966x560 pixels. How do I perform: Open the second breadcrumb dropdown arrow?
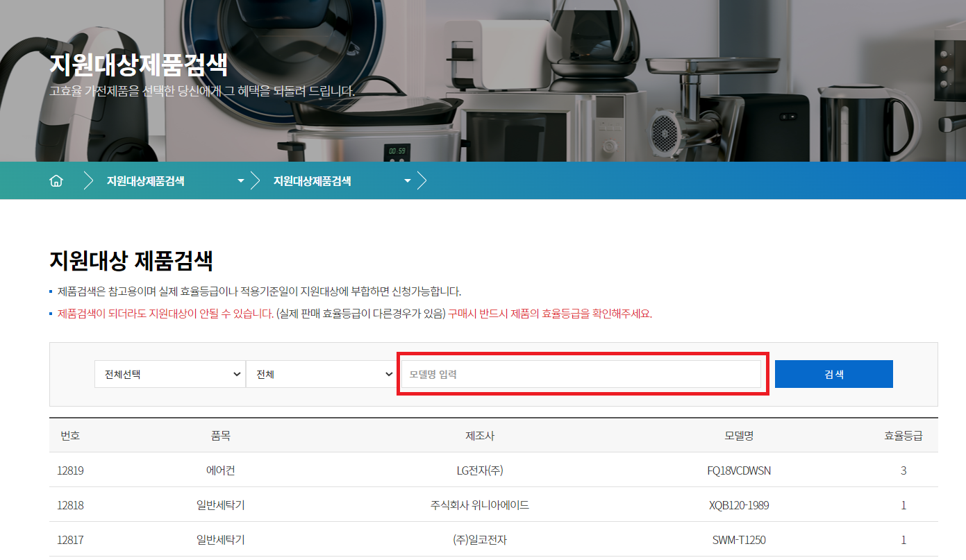coord(407,180)
